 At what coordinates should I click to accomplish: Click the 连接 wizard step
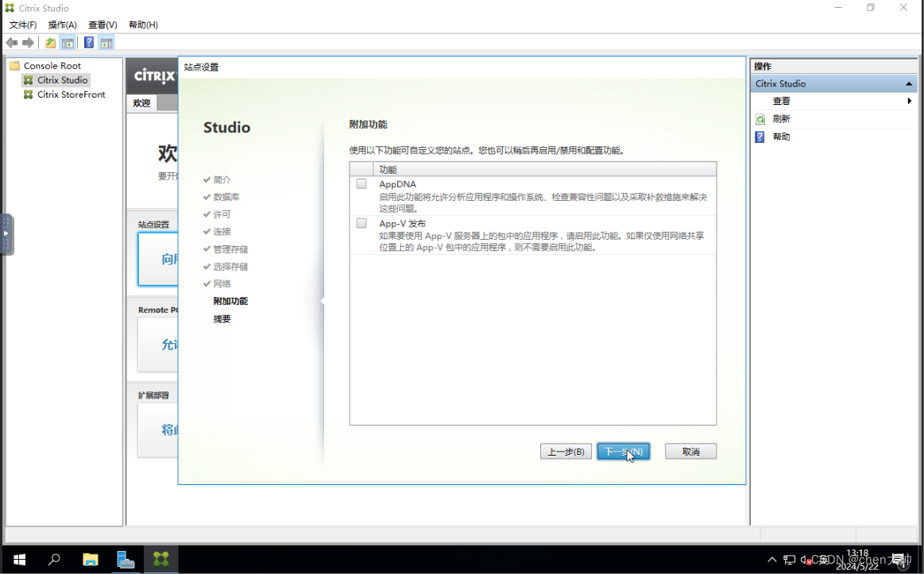coord(222,231)
